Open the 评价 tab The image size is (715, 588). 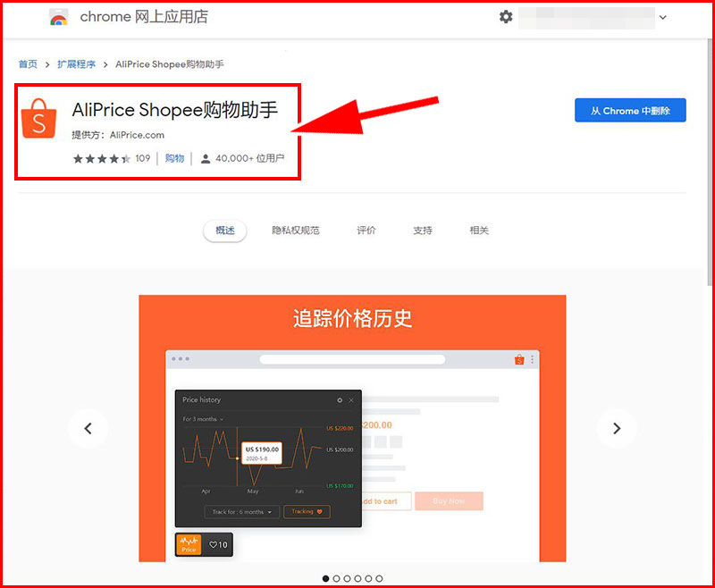(x=366, y=231)
